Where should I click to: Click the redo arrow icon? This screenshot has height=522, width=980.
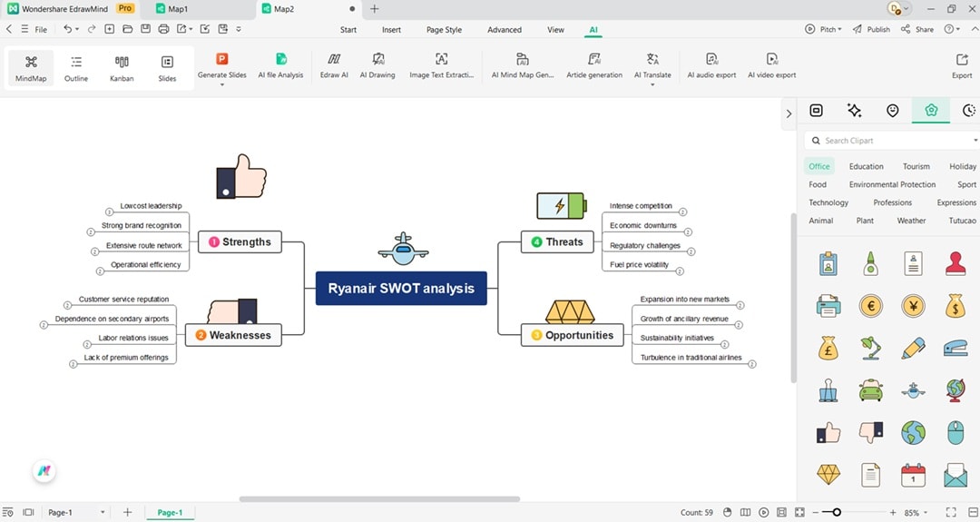92,29
